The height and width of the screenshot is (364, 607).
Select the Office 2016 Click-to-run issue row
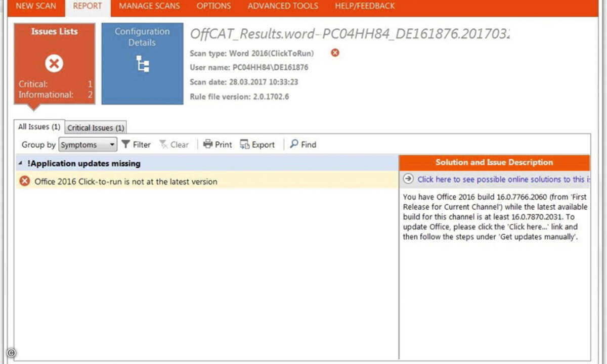207,181
